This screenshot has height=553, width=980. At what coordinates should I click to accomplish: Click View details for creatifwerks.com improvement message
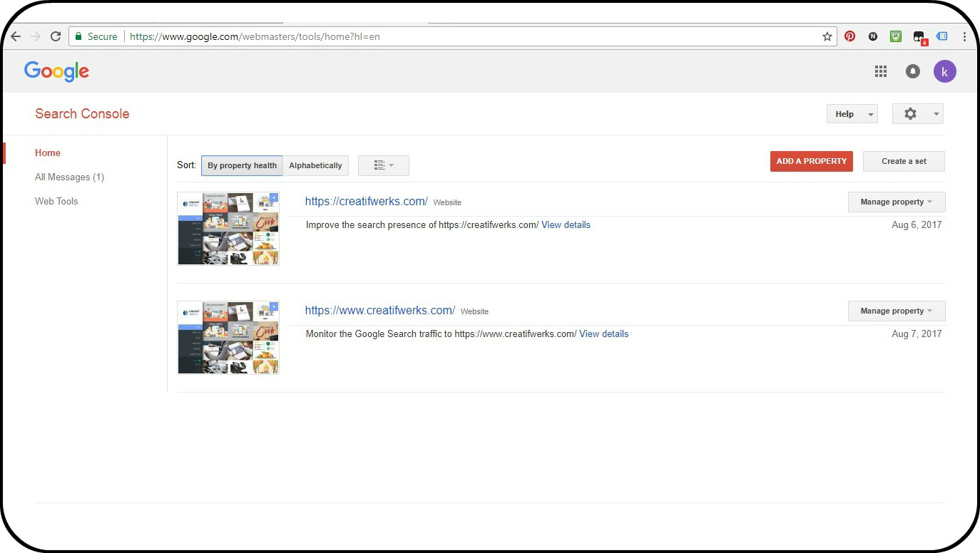click(x=566, y=224)
